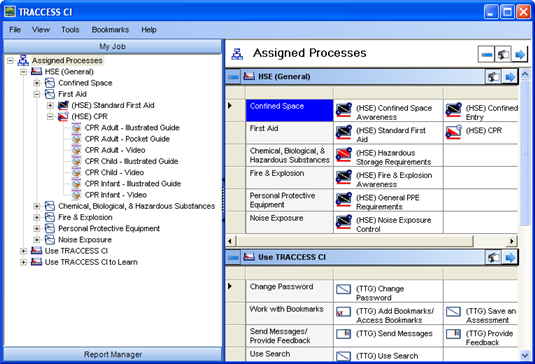
Task: Click the CPR Adult - Video document icon
Action: (76, 150)
